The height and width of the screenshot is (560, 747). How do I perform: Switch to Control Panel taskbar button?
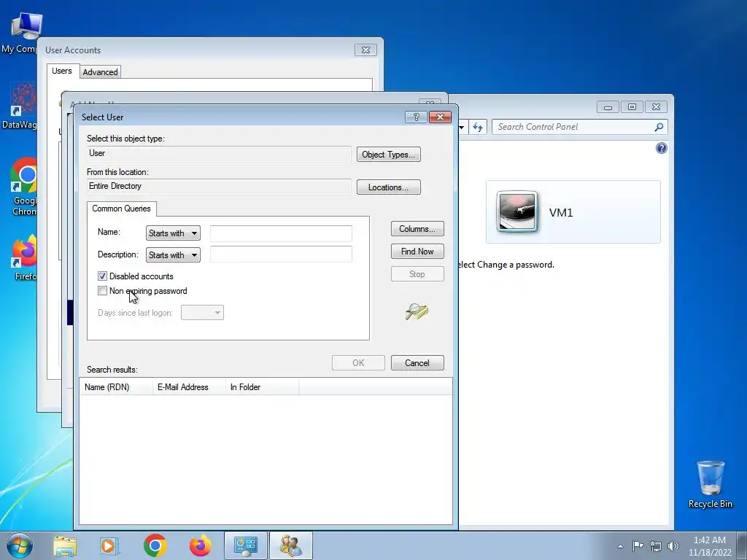246,545
